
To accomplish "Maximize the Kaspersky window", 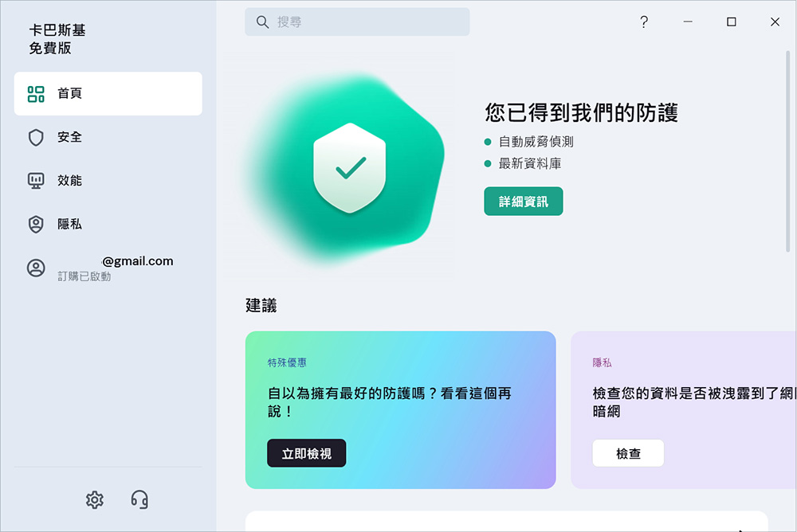I will 732,22.
